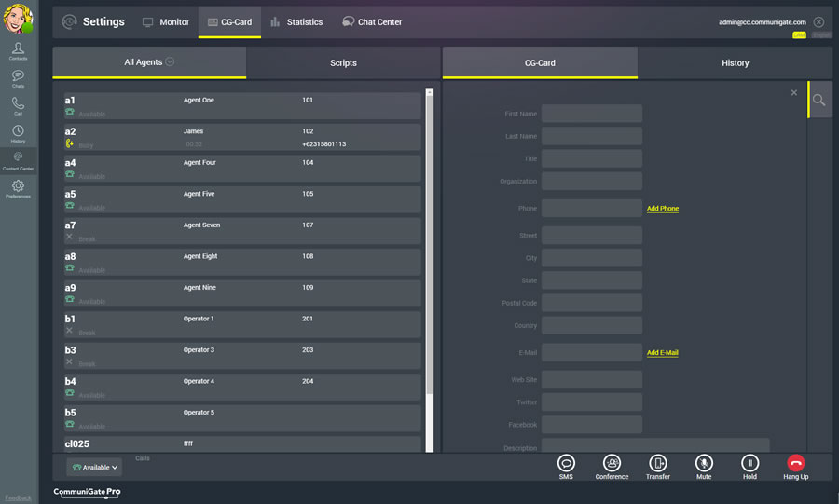Select agent row b3 Operator 3
This screenshot has width=839, height=504.
pyautogui.click(x=242, y=356)
